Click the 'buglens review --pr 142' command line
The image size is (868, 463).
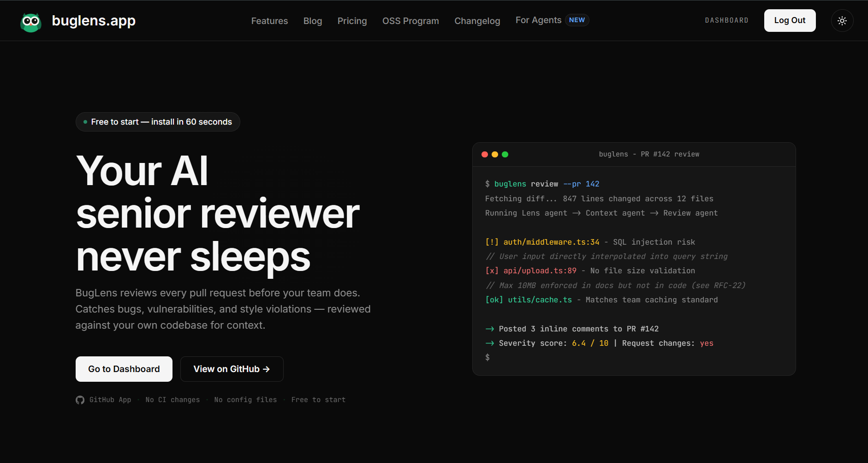pos(542,184)
